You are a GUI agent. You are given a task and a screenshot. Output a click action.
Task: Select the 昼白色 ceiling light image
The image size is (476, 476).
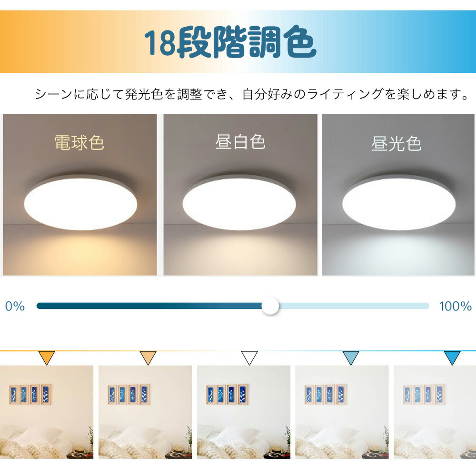pos(240,195)
